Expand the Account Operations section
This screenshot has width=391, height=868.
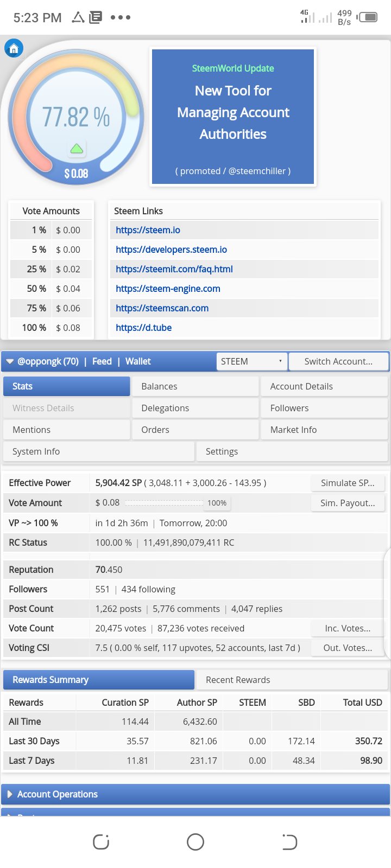[195, 794]
